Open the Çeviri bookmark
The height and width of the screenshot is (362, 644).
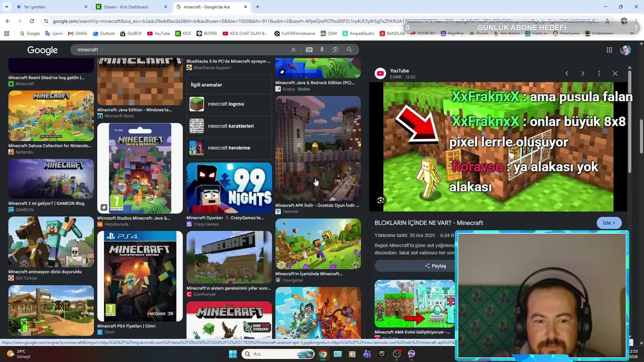point(53,34)
